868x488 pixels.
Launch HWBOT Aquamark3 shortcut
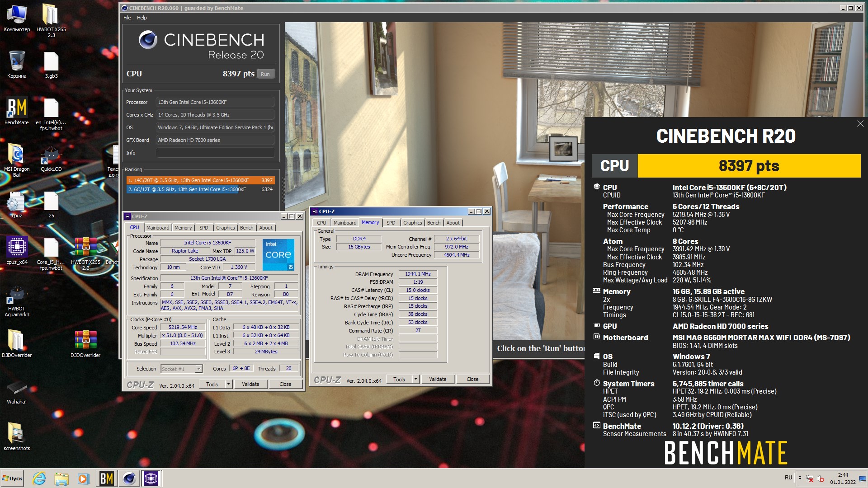tap(17, 302)
